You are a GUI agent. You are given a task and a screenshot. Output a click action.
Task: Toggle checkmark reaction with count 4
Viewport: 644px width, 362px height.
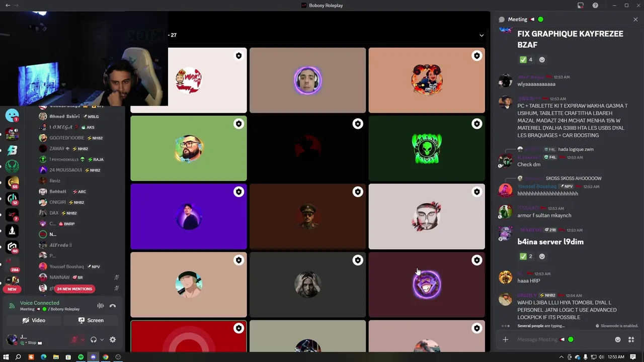pyautogui.click(x=526, y=59)
